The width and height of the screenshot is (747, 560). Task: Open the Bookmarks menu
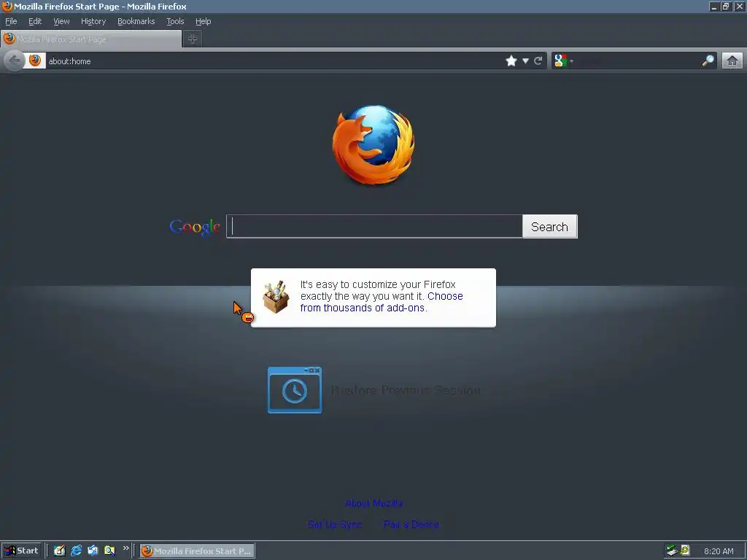pos(136,21)
